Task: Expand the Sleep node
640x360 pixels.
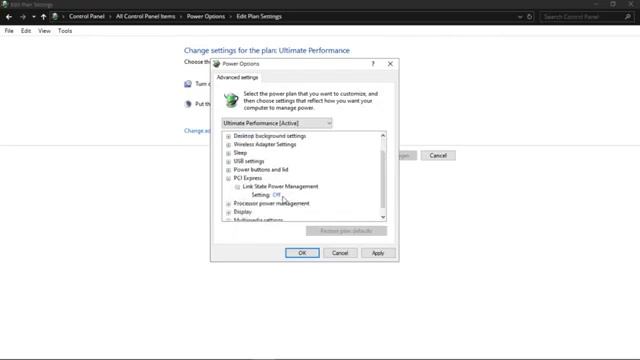Action: click(229, 153)
